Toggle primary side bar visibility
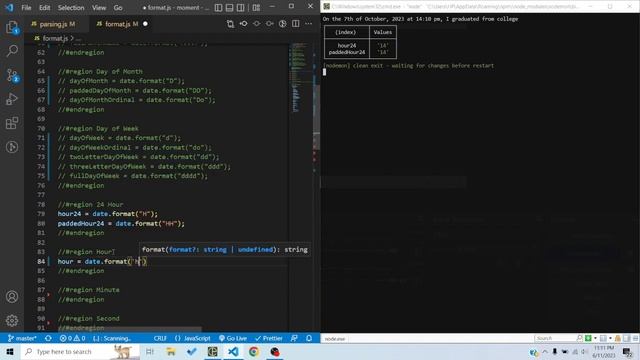 [219, 7]
